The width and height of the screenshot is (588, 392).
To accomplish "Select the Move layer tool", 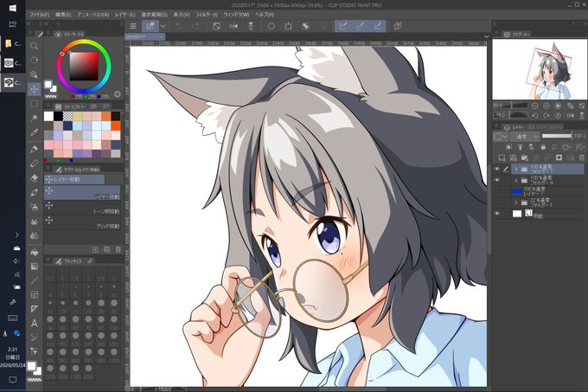I will click(34, 89).
